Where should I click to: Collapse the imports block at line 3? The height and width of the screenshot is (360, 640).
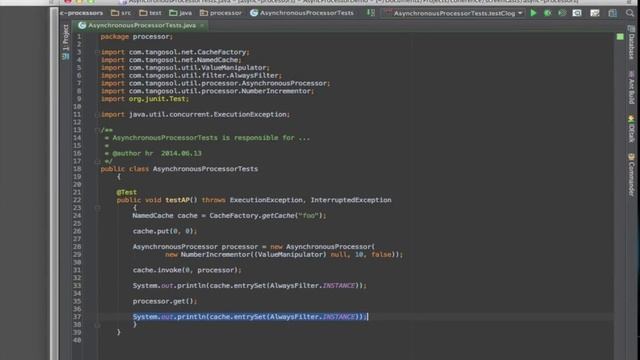coord(97,52)
